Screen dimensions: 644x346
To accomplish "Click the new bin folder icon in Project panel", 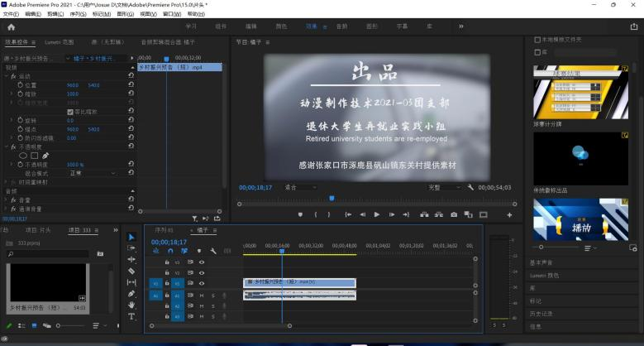I will tap(100, 254).
